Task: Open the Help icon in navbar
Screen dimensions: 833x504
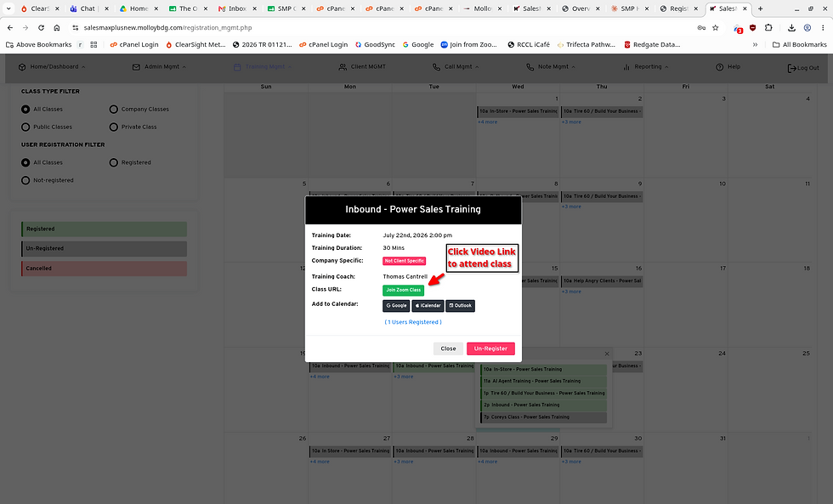Action: pos(719,67)
